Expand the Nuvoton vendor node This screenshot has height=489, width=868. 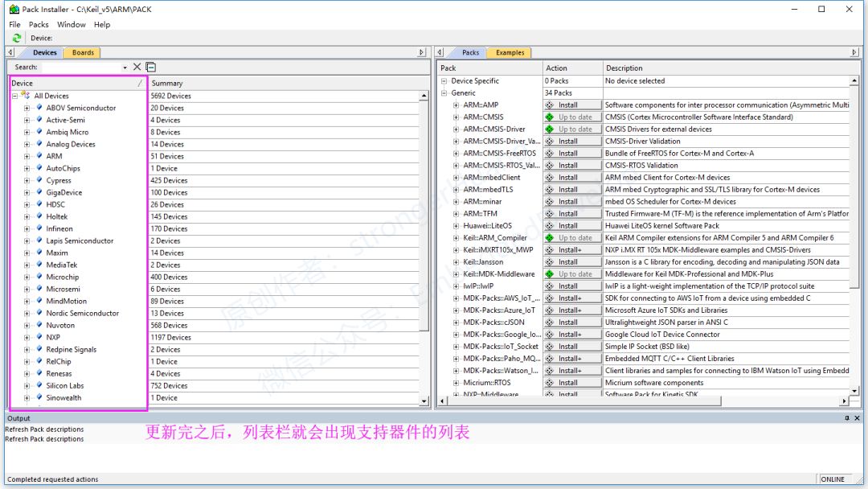click(x=27, y=326)
